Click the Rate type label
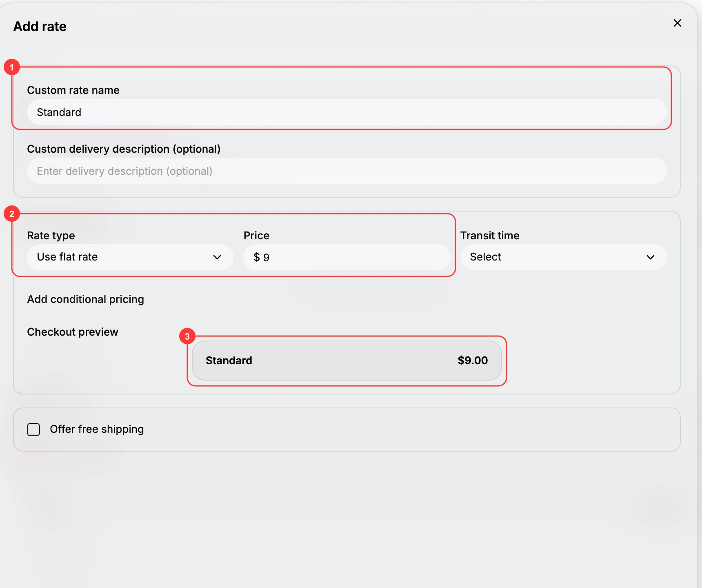This screenshot has height=588, width=702. click(x=51, y=236)
